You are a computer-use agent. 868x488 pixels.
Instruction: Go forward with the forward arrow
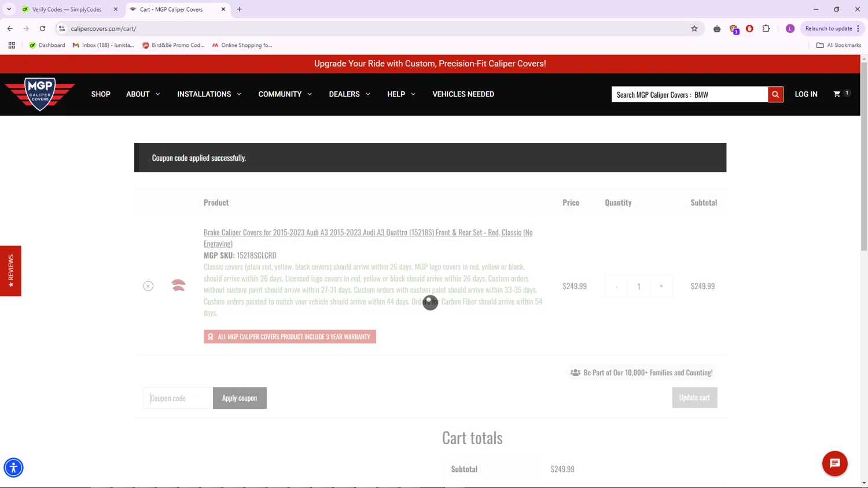(x=26, y=28)
